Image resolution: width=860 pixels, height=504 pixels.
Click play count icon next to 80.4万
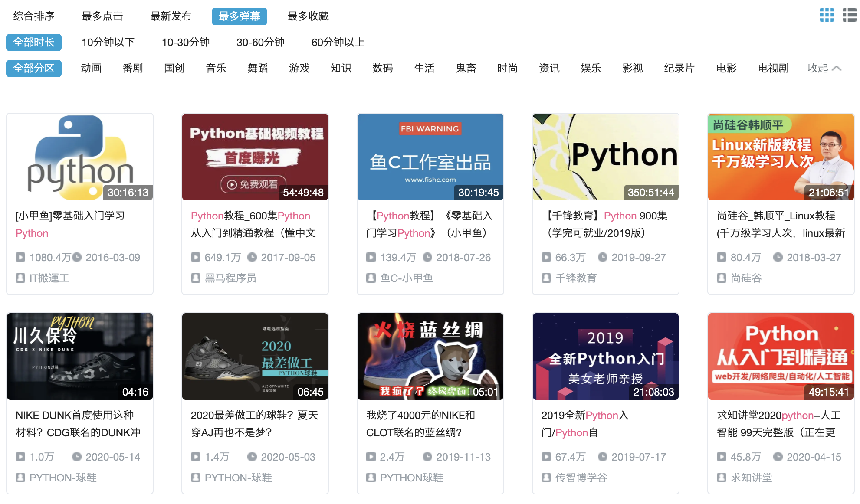pyautogui.click(x=722, y=257)
